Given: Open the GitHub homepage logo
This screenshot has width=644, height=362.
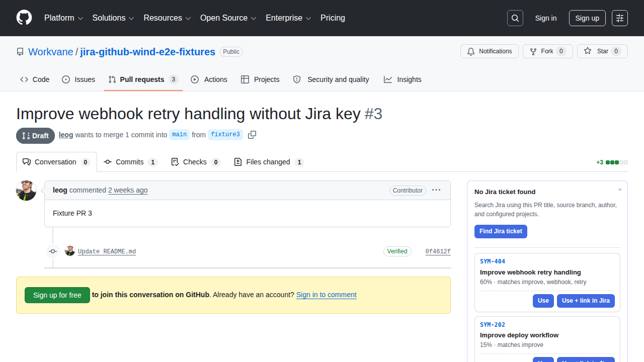Looking at the screenshot, I should click(24, 18).
